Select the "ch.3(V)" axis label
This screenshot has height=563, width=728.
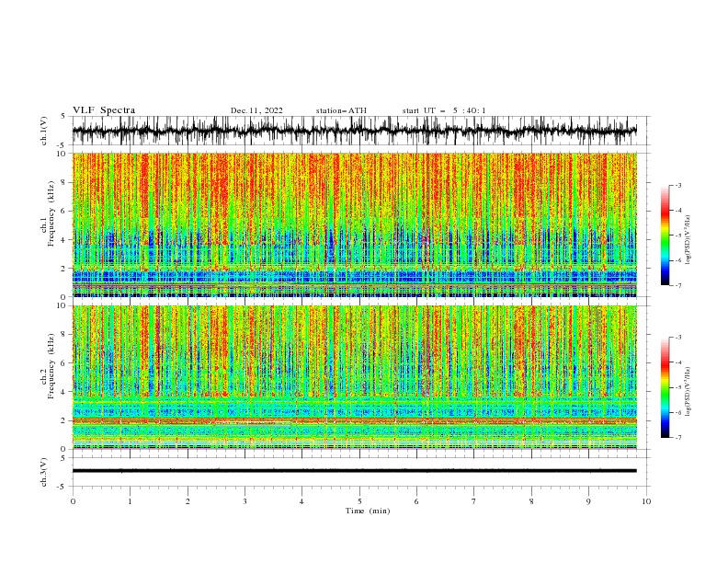(x=44, y=472)
